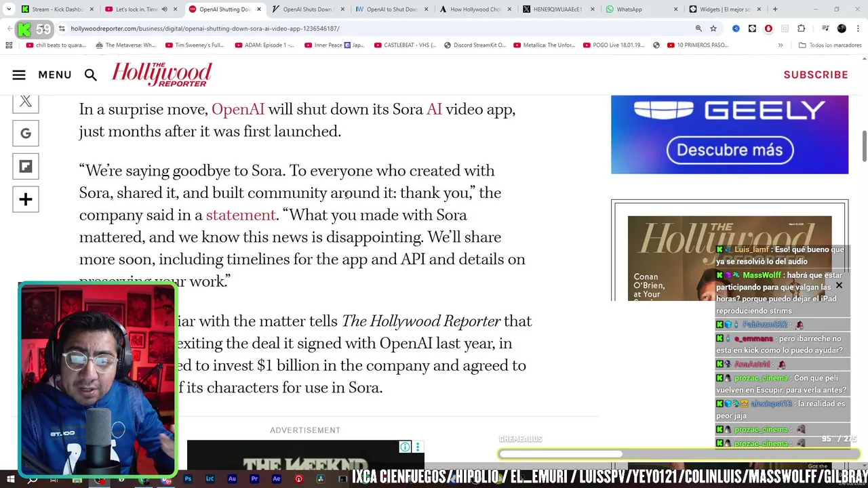Viewport: 868px width, 488px height.
Task: Follow the statement link
Action: click(241, 215)
